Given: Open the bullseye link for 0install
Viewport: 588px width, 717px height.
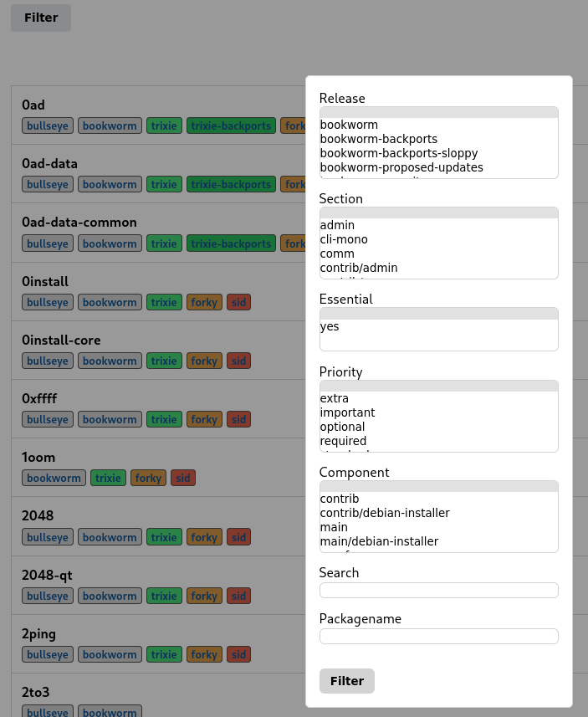Looking at the screenshot, I should (47, 302).
